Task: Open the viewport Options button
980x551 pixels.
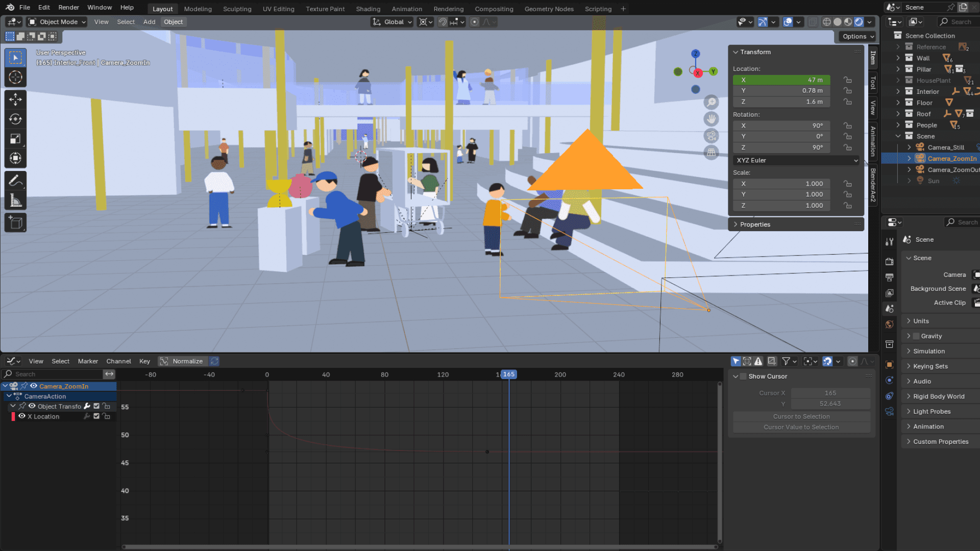Action: [857, 36]
